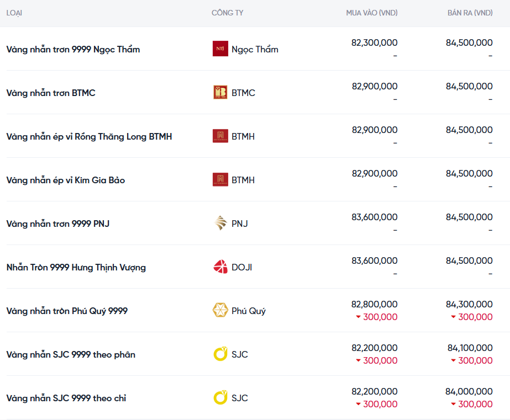This screenshot has height=420, width=510.
Task: Click SJC logo in theo chỉ row
Action: [220, 397]
